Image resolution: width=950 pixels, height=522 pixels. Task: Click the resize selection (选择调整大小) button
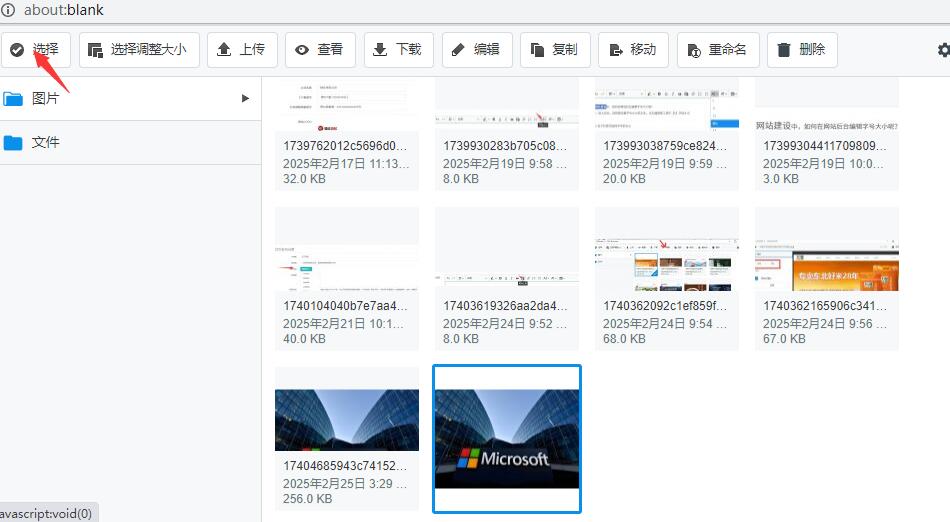tap(139, 50)
